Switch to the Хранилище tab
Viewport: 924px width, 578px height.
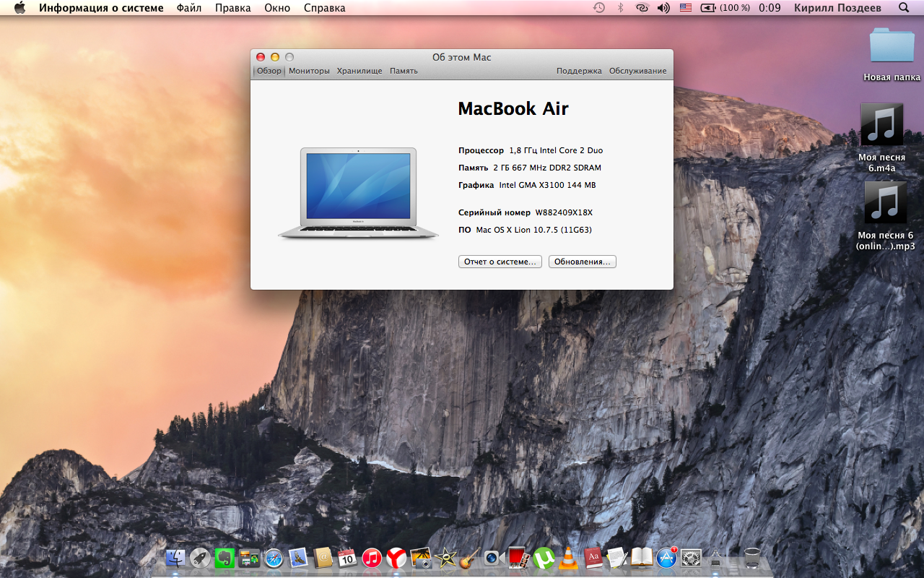[x=359, y=71]
